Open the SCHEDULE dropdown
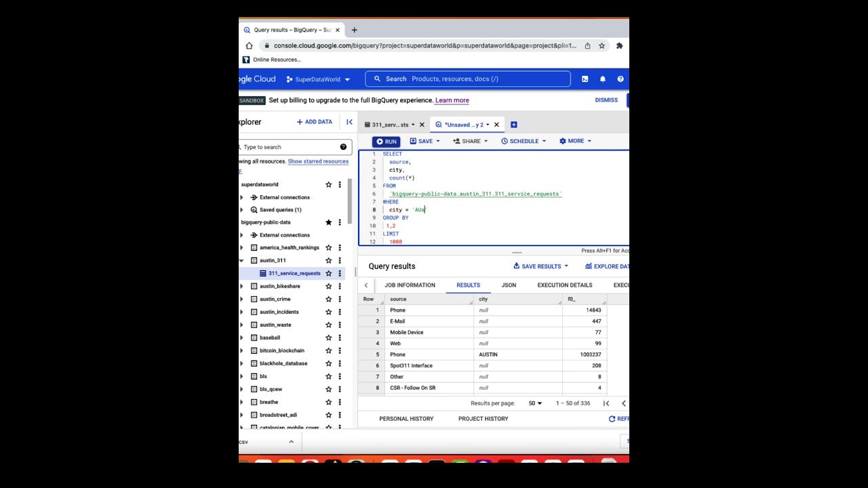Viewport: 868px width, 488px height. point(544,141)
